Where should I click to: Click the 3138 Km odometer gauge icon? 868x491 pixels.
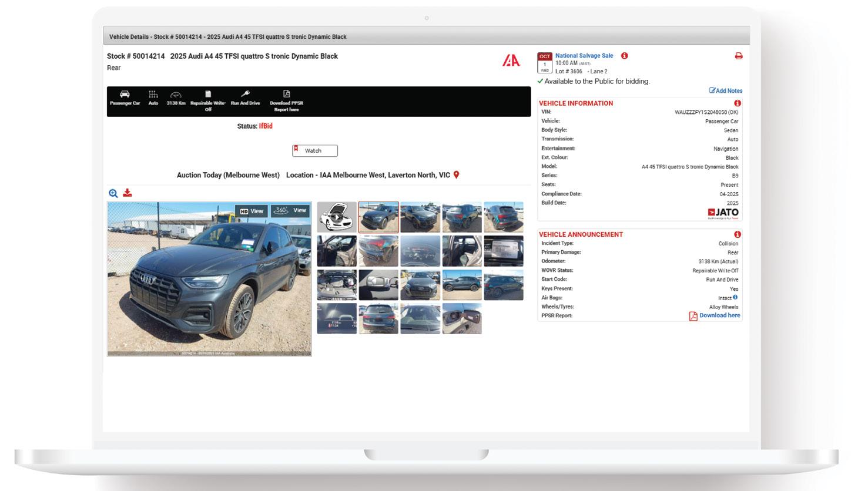click(x=176, y=94)
